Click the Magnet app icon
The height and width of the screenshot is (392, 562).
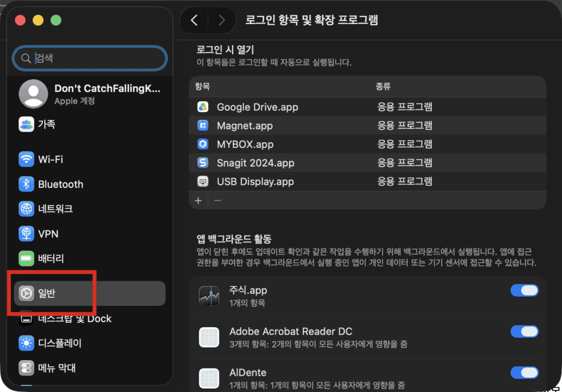[203, 126]
